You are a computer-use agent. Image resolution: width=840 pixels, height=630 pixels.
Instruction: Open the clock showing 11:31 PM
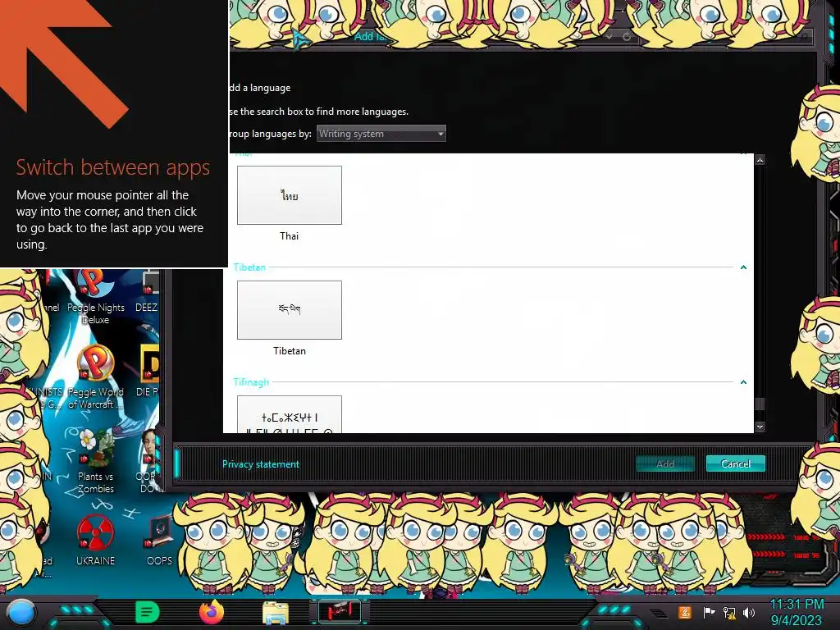[x=797, y=612]
